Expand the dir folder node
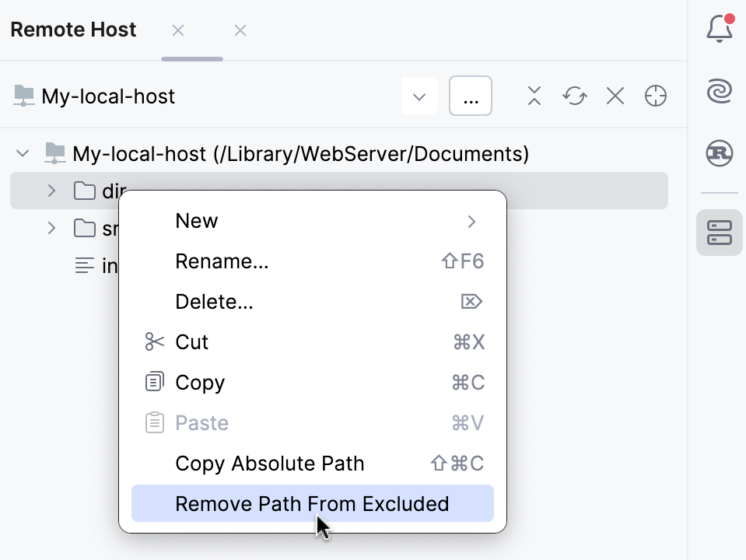 coord(51,191)
